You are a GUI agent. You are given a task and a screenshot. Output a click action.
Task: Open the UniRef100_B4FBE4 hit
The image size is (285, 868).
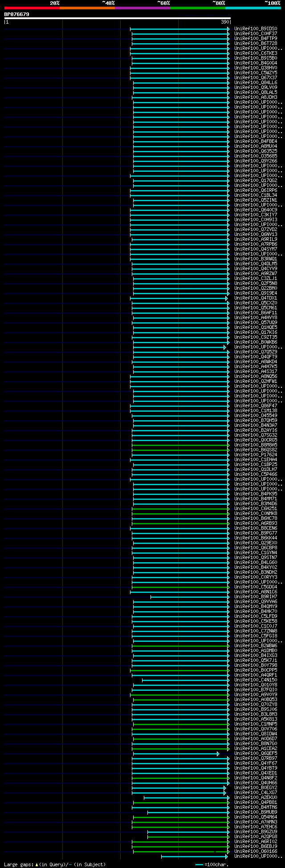tap(256, 141)
